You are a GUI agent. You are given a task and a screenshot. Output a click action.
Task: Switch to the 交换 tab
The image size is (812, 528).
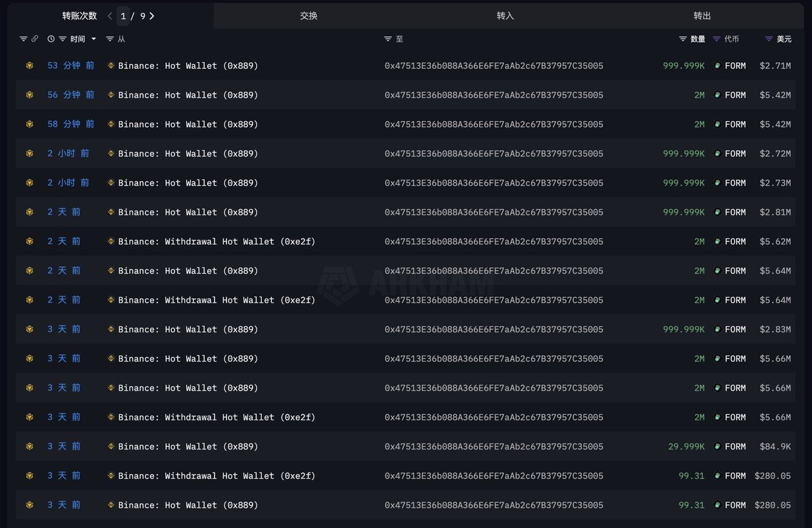point(309,16)
